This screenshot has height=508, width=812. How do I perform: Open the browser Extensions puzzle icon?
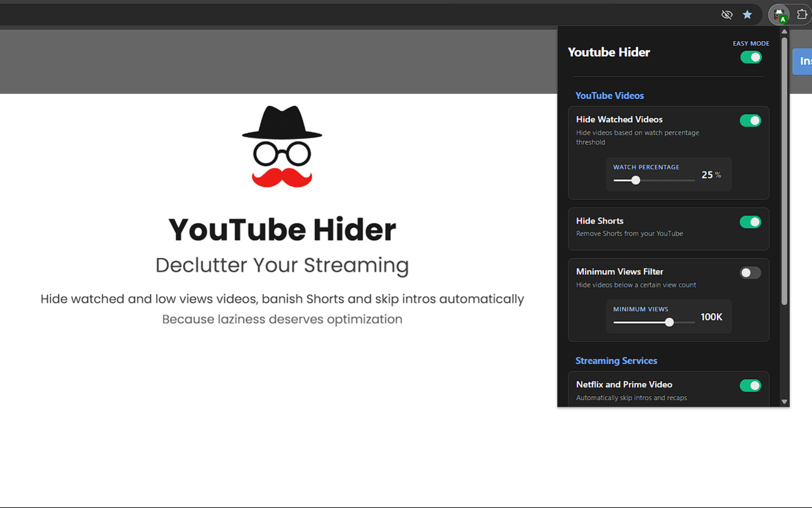802,14
